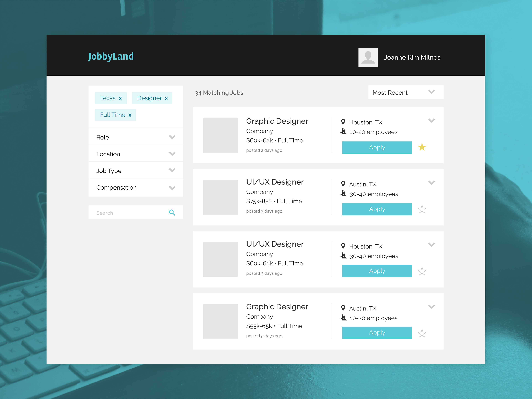The width and height of the screenshot is (532, 399).
Task: Star the Austin UI/UX Designer job
Action: pos(422,209)
